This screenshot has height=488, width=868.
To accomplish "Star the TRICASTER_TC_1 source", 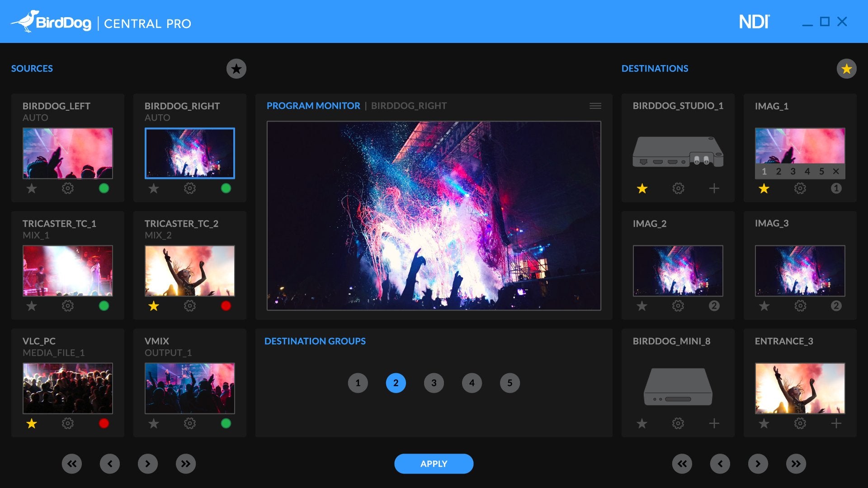I will click(x=32, y=306).
